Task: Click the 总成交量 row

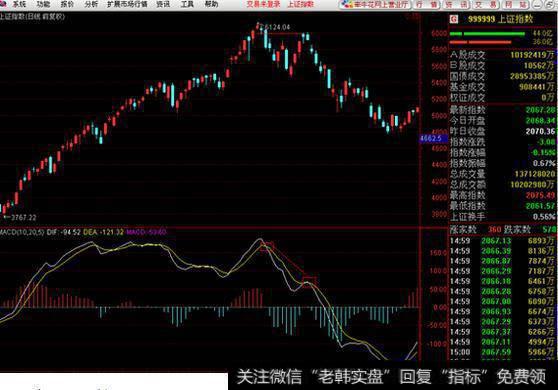Action: tap(502, 174)
